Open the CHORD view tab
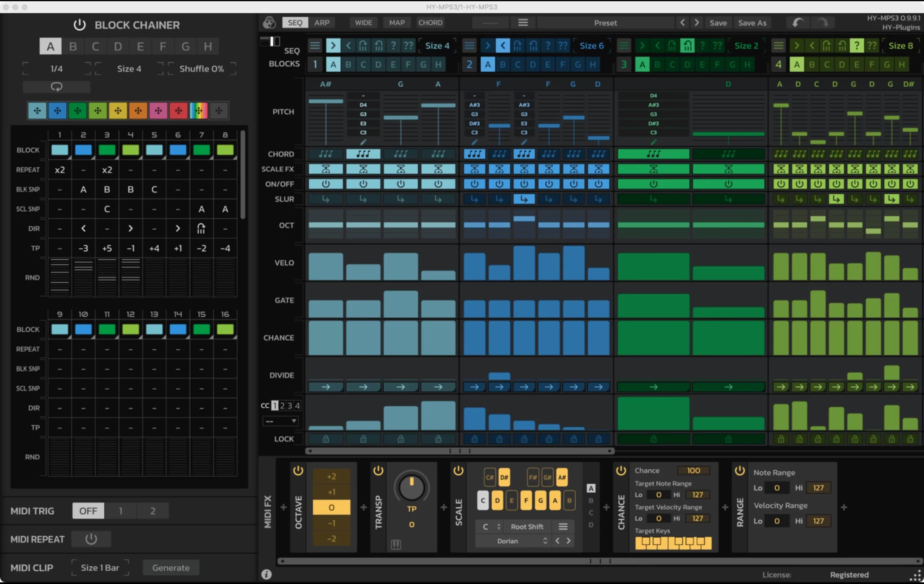The width and height of the screenshot is (924, 584). (x=430, y=22)
